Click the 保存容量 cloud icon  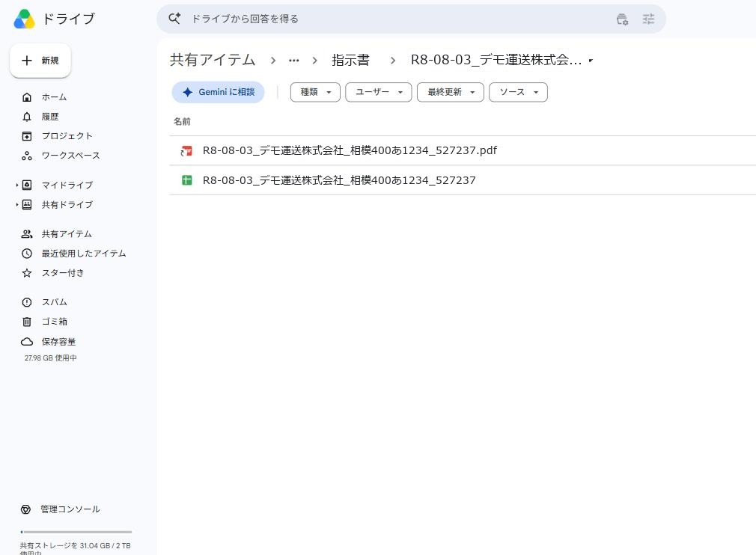tap(27, 342)
